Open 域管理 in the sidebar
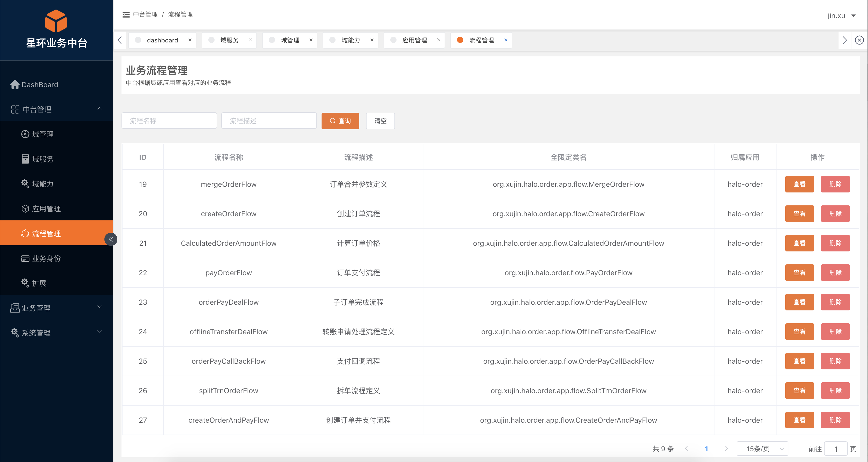This screenshot has height=462, width=868. point(57,134)
